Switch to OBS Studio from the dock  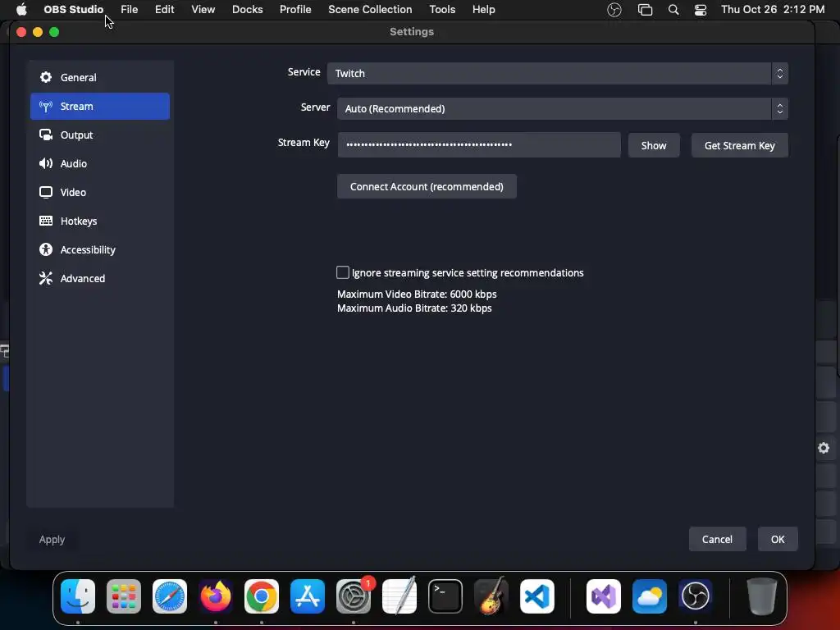tap(696, 596)
